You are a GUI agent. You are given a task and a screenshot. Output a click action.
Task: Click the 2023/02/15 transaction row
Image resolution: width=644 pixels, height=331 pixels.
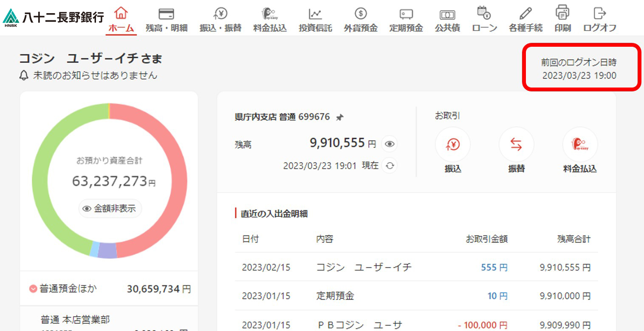(416, 267)
